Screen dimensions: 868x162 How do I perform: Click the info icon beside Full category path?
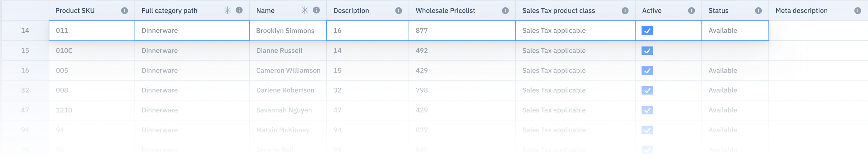click(x=239, y=10)
